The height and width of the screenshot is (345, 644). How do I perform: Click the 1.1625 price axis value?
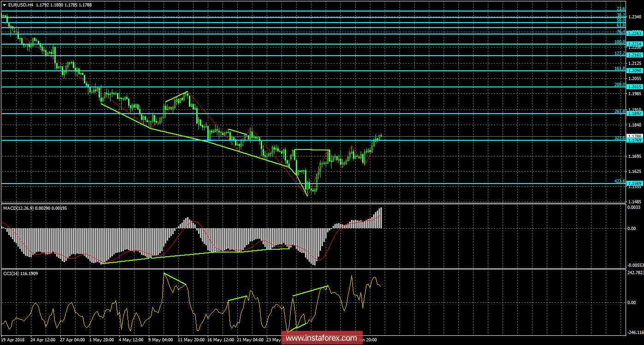pos(635,172)
